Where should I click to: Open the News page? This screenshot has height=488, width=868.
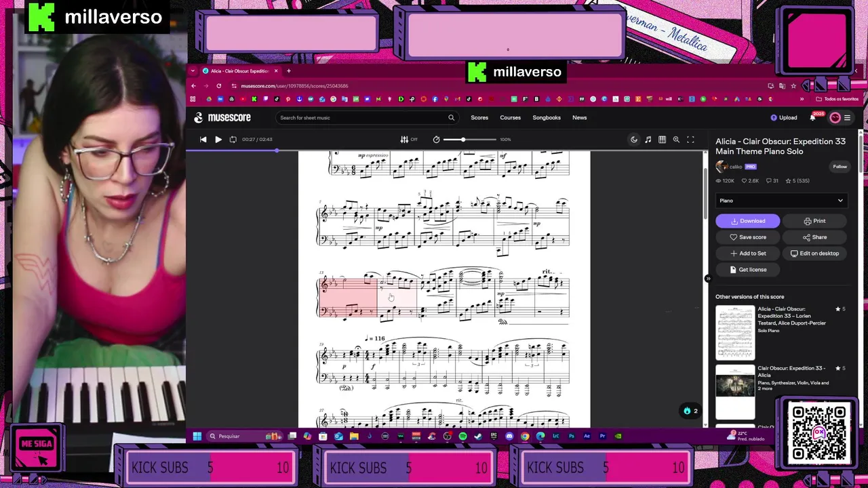coord(579,117)
